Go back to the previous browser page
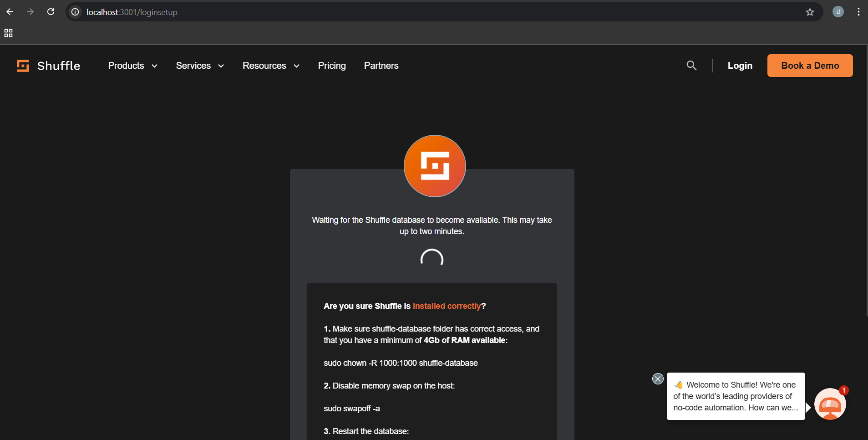 pos(10,12)
